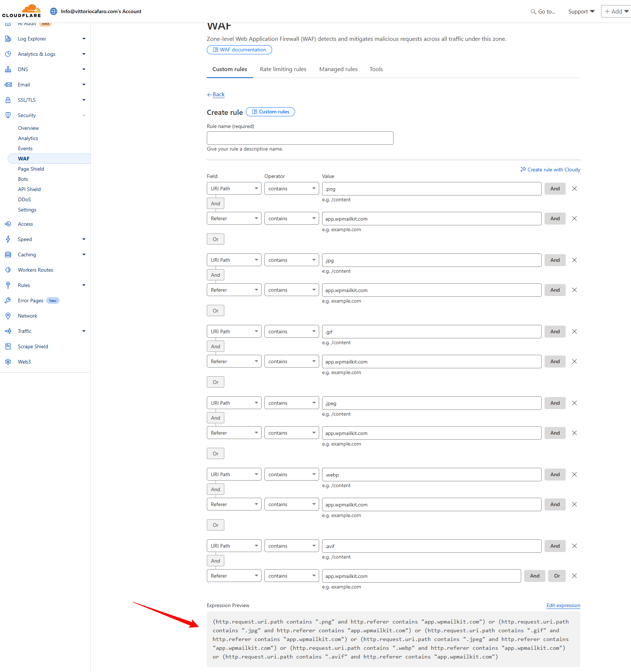Click the Log Explorer sidebar icon
Image resolution: width=631 pixels, height=672 pixels.
(8, 39)
